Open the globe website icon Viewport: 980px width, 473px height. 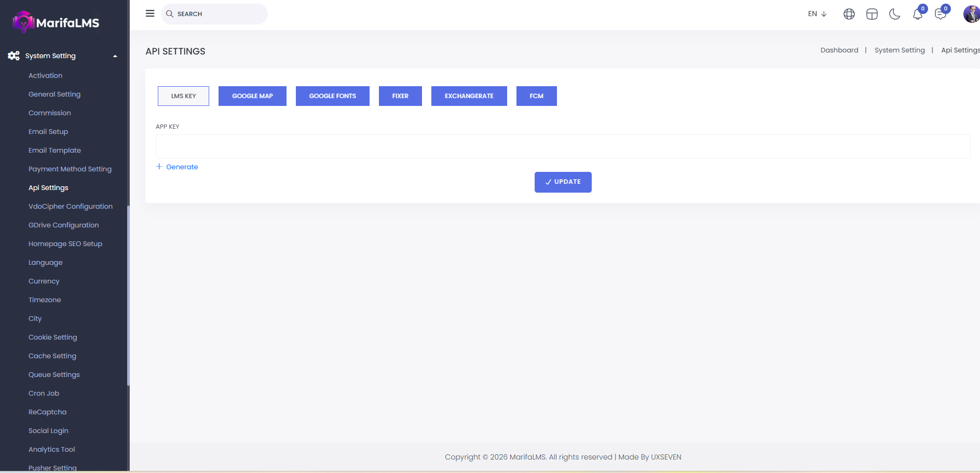click(x=849, y=14)
